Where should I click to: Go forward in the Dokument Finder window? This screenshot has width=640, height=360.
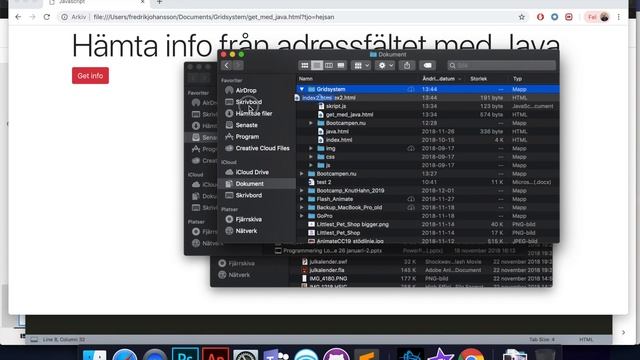tap(238, 65)
